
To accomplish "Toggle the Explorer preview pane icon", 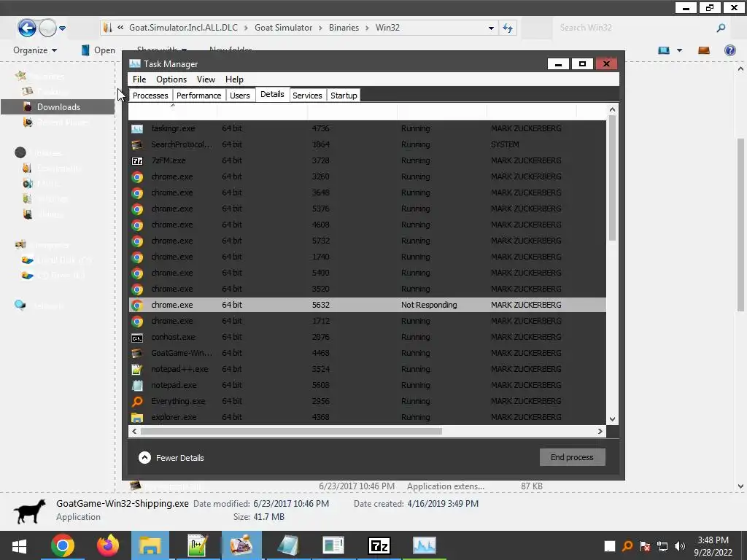I will 704,50.
